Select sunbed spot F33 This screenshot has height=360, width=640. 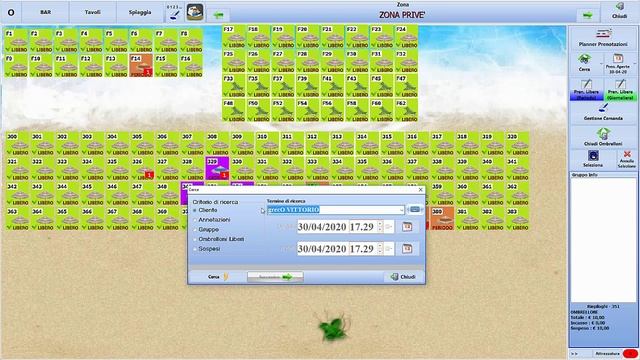tap(234, 86)
